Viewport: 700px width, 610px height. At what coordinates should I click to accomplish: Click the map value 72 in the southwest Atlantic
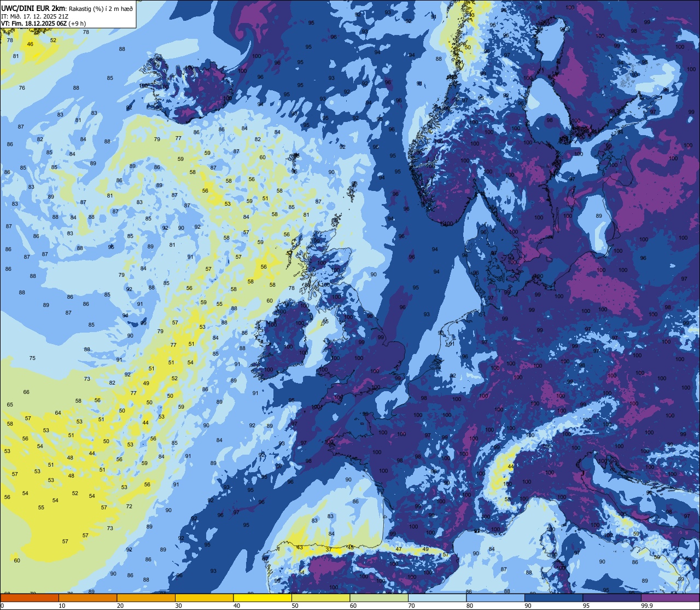(x=129, y=507)
